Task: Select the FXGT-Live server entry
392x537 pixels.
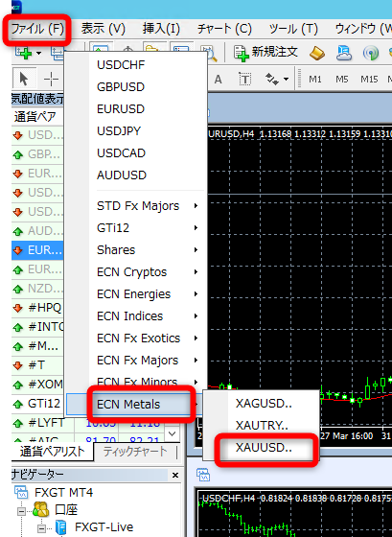Action: tap(104, 527)
